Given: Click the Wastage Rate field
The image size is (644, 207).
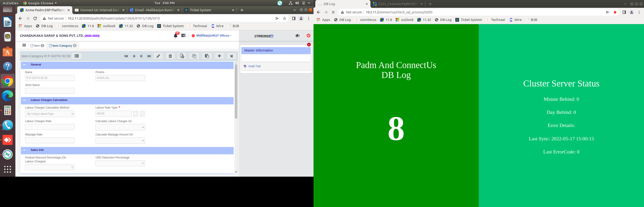Looking at the screenshot, I should [x=50, y=140].
